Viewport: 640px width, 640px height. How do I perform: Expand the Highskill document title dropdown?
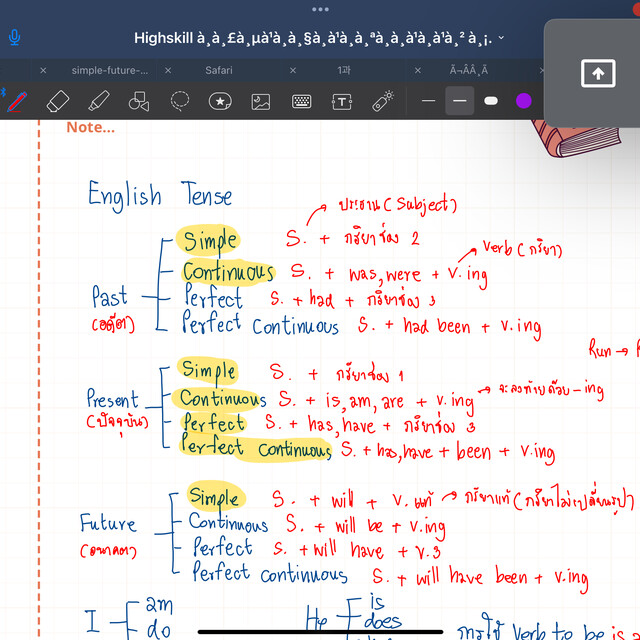(501, 38)
